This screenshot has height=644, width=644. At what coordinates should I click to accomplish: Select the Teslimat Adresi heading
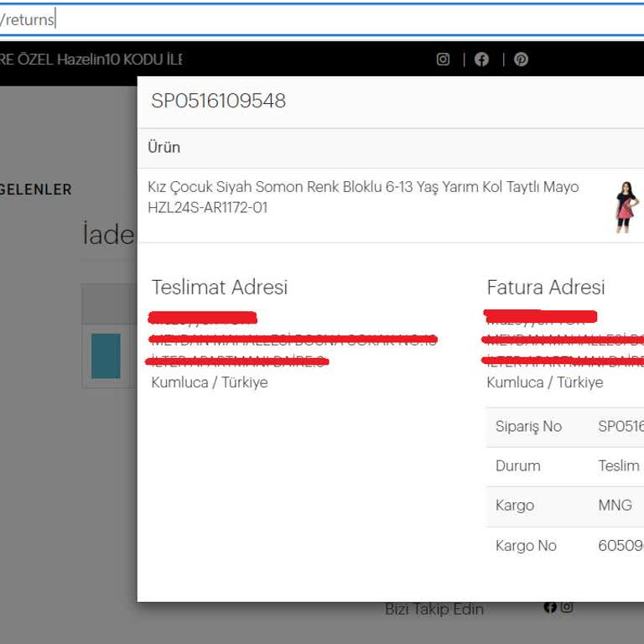pyautogui.click(x=219, y=288)
